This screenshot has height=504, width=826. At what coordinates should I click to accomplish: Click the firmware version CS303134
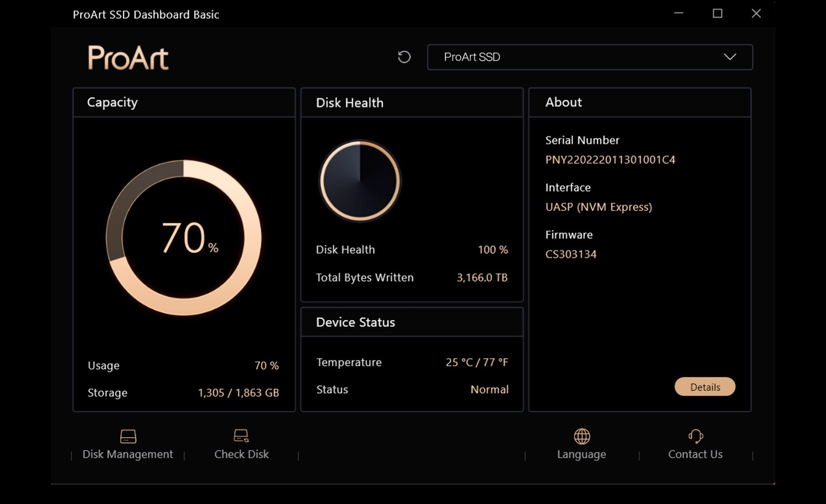[571, 254]
